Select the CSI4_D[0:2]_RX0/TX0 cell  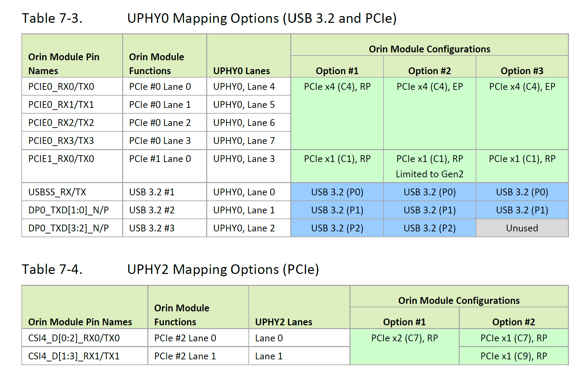[85, 338]
